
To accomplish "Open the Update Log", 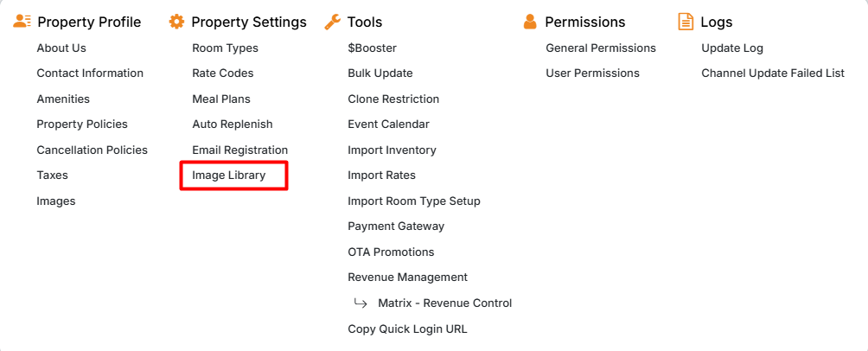I will pyautogui.click(x=732, y=48).
